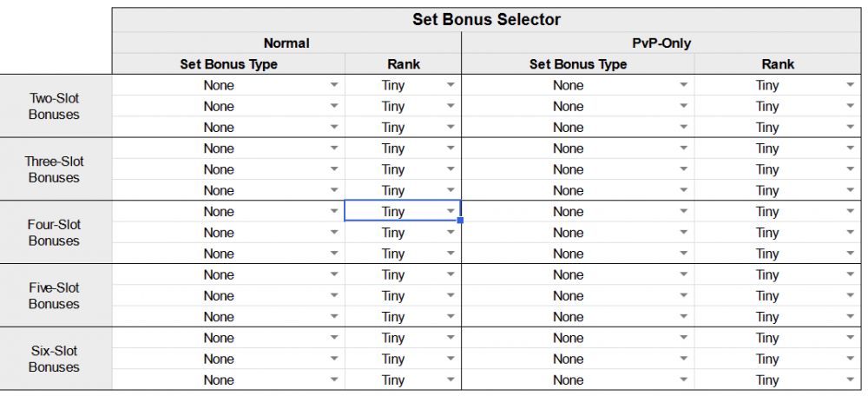Click Normal Rank dropdown arrow, first Three-Slot row
The image size is (868, 396).
pos(450,148)
